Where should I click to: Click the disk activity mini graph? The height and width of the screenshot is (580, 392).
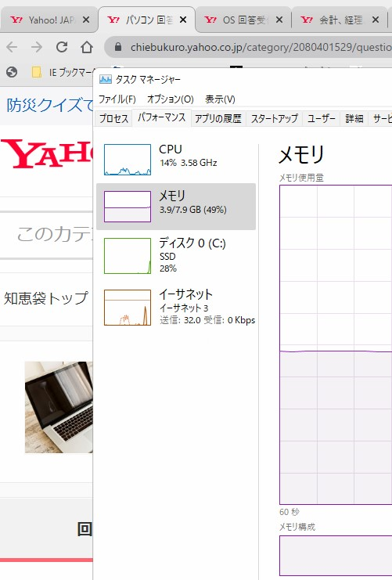(x=128, y=256)
